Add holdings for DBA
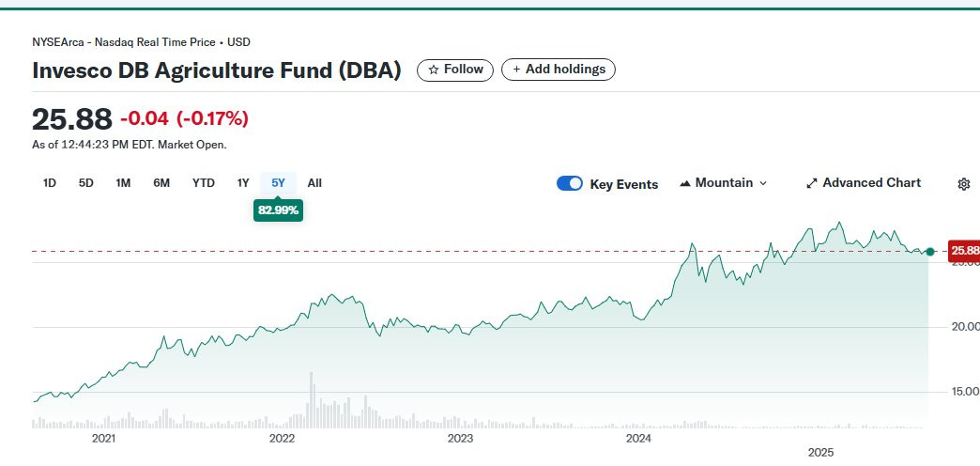The height and width of the screenshot is (466, 980). pos(559,70)
